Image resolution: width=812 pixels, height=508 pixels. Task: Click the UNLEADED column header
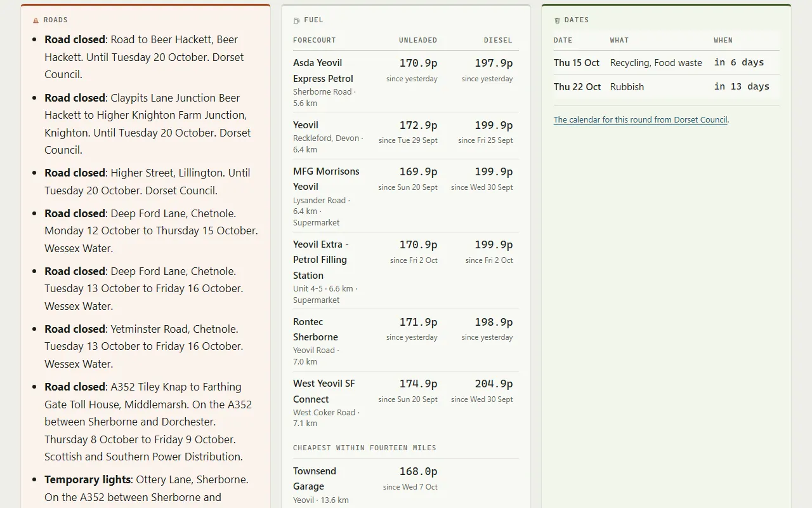(x=418, y=40)
